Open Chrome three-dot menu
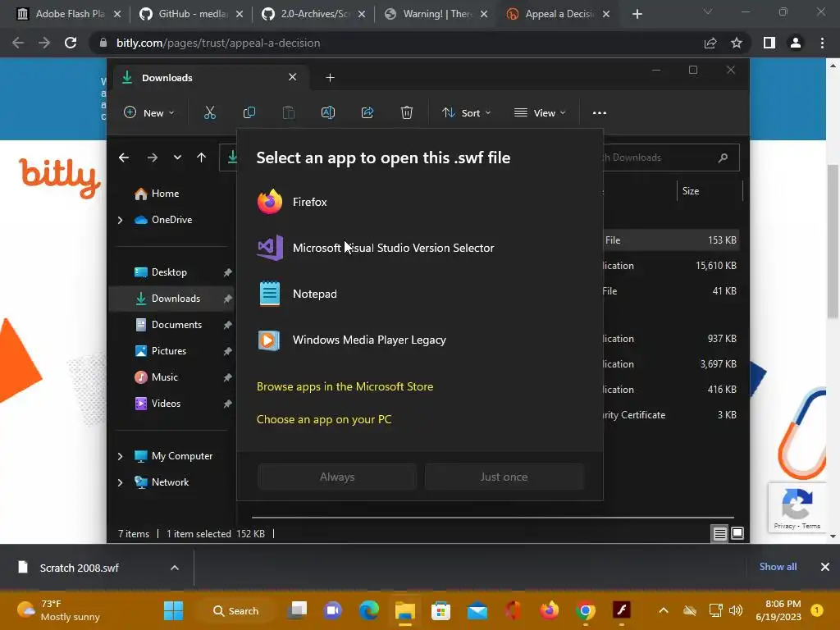 pyautogui.click(x=822, y=43)
